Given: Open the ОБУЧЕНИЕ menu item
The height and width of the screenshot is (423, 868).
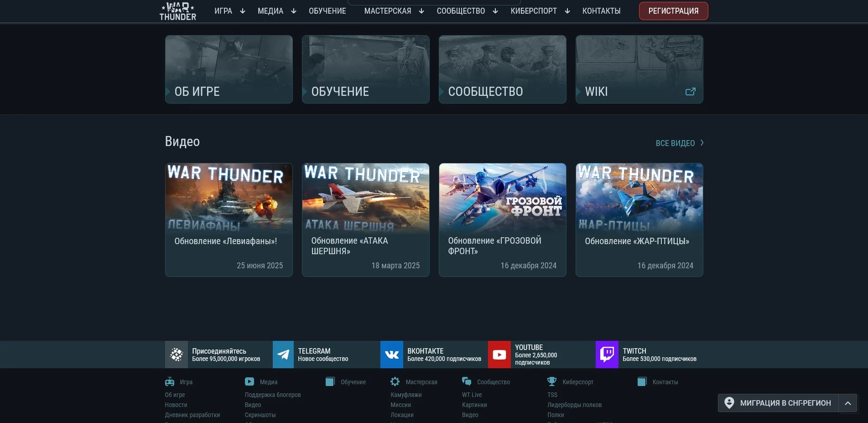Looking at the screenshot, I should pos(327,10).
